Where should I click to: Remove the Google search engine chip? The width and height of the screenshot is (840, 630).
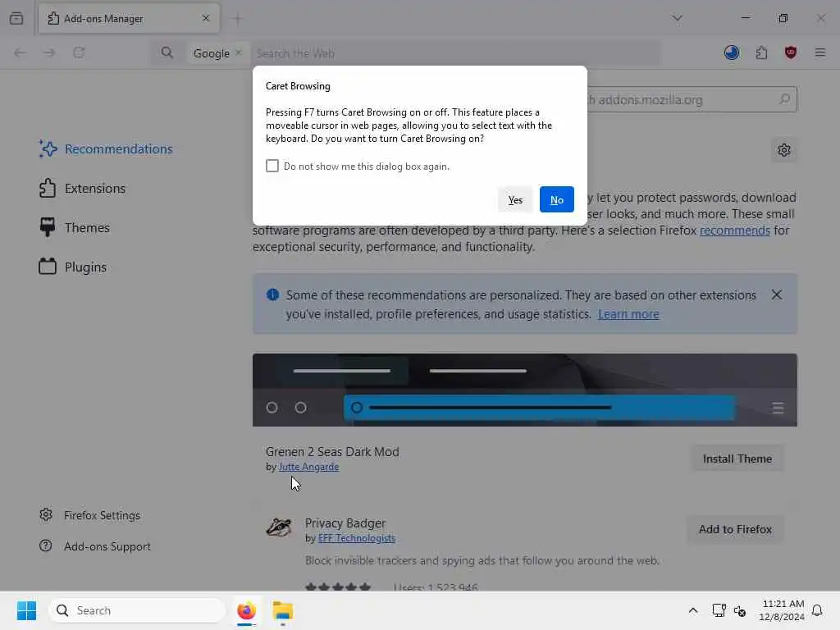coord(239,52)
